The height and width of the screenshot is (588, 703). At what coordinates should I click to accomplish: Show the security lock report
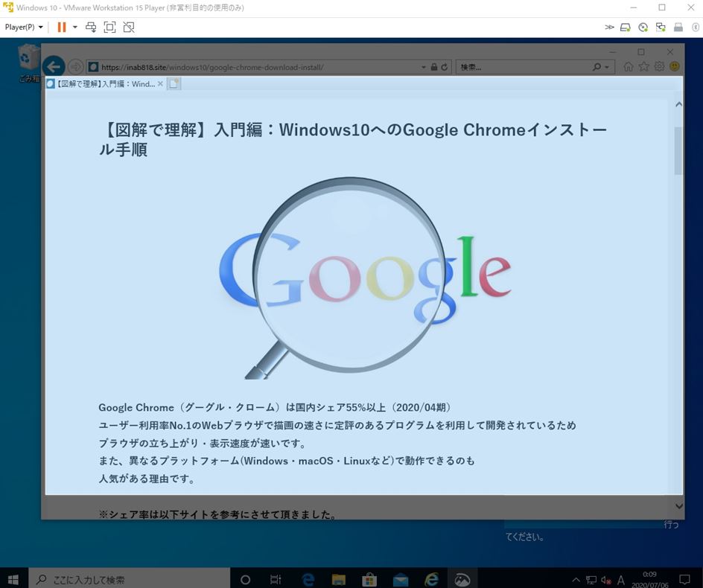click(434, 67)
